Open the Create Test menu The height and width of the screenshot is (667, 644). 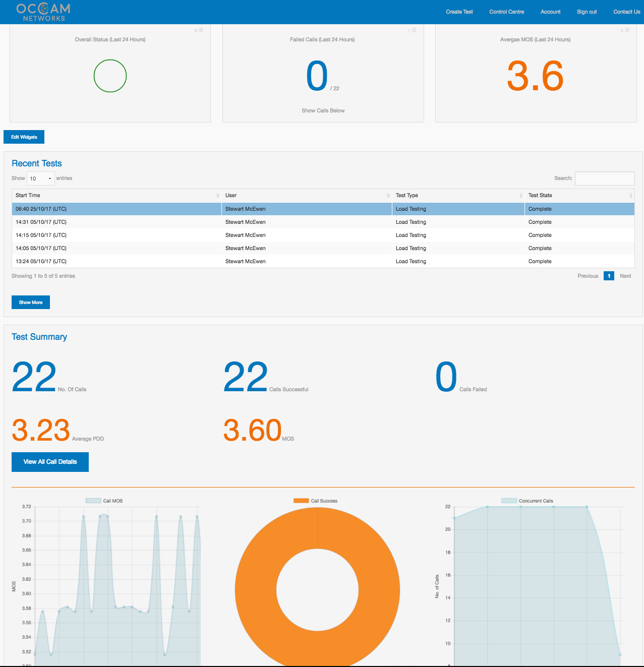tap(459, 12)
